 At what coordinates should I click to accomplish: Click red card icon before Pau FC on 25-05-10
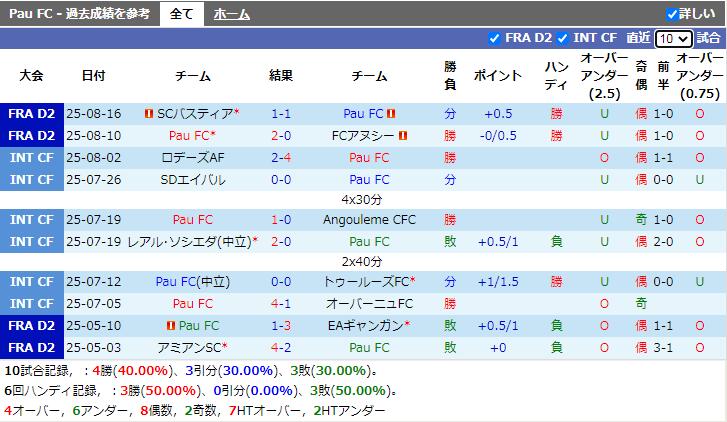point(171,326)
